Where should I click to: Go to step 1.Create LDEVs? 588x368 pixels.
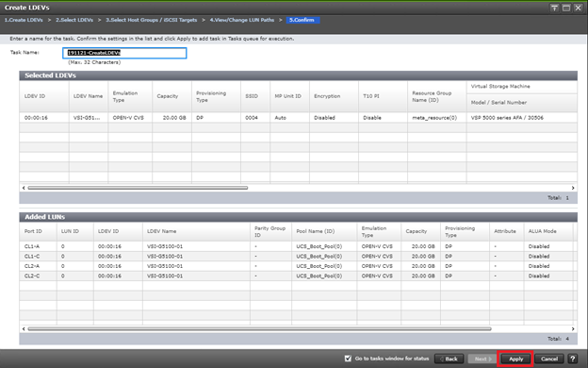(24, 20)
